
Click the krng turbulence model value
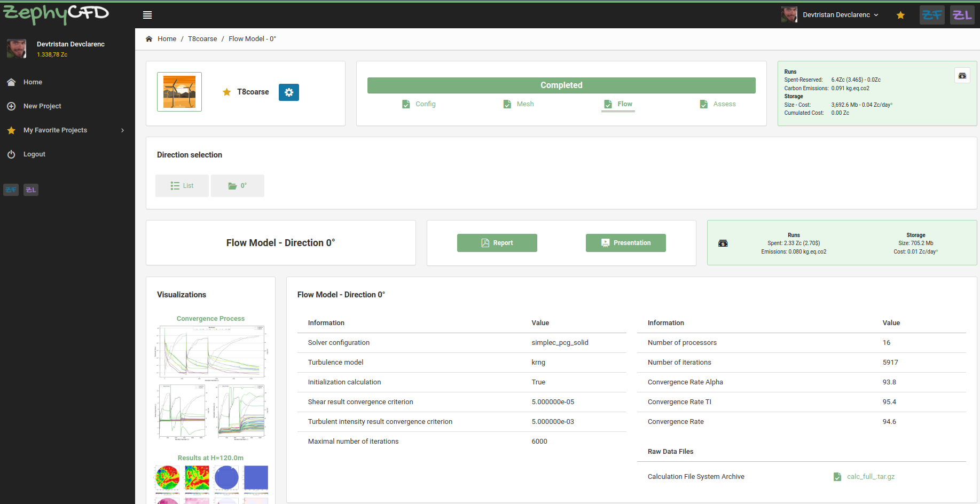click(538, 363)
